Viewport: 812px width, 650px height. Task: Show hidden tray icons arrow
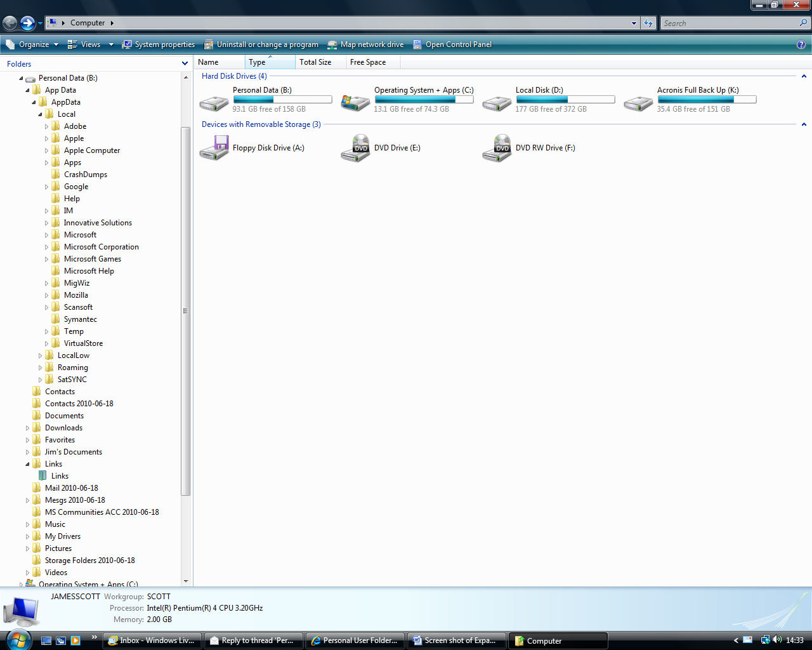pyautogui.click(x=736, y=640)
